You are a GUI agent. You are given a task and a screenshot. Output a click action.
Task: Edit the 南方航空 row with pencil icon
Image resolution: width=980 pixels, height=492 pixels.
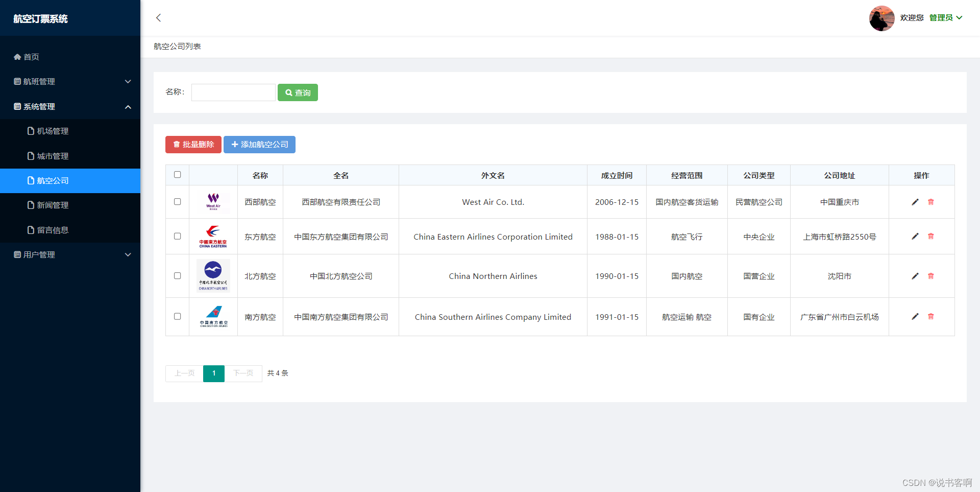(915, 316)
